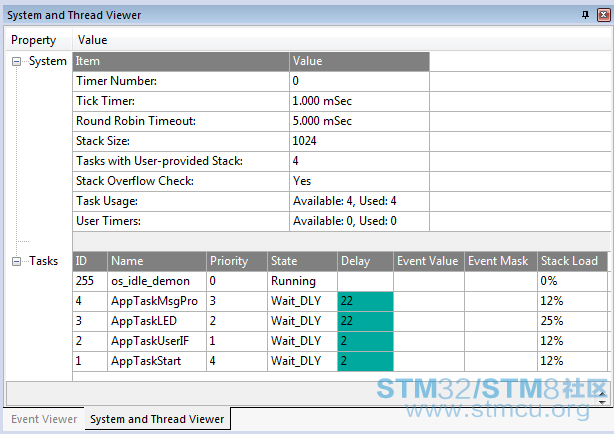Viewport: 614px width, 434px height.
Task: Select the os_idle_demon task row
Action: point(340,281)
